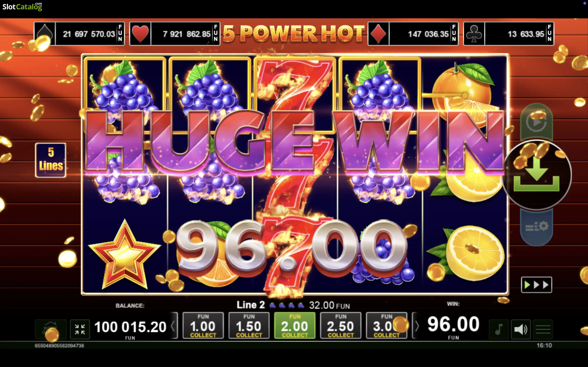Open the 5 Lines selector
Image resolution: width=588 pixels, height=367 pixels.
[x=51, y=160]
